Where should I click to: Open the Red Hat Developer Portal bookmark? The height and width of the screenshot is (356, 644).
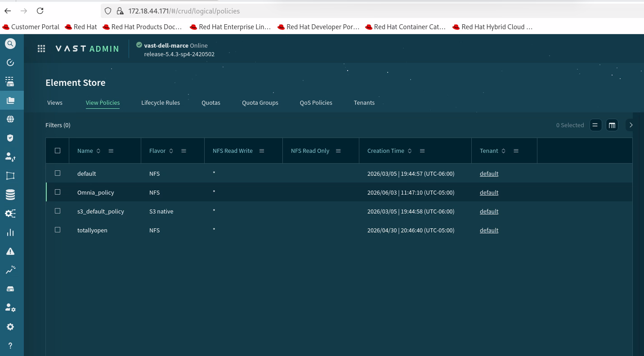(x=318, y=27)
